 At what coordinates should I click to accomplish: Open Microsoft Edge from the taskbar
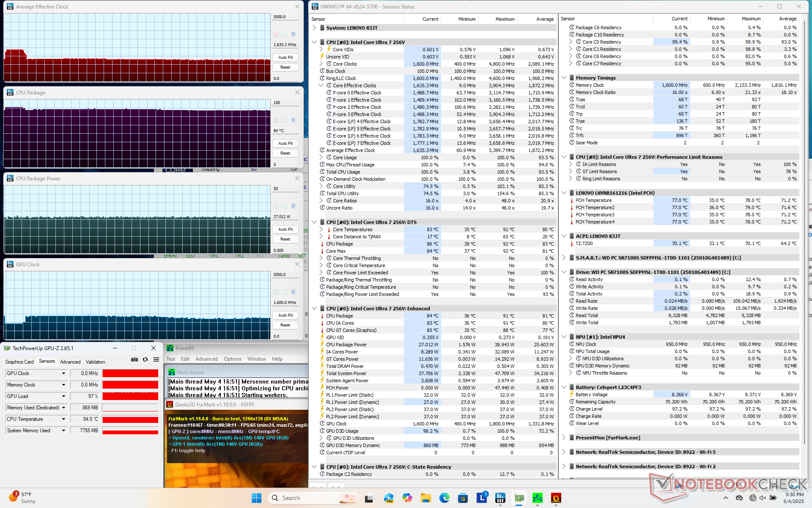(x=444, y=498)
